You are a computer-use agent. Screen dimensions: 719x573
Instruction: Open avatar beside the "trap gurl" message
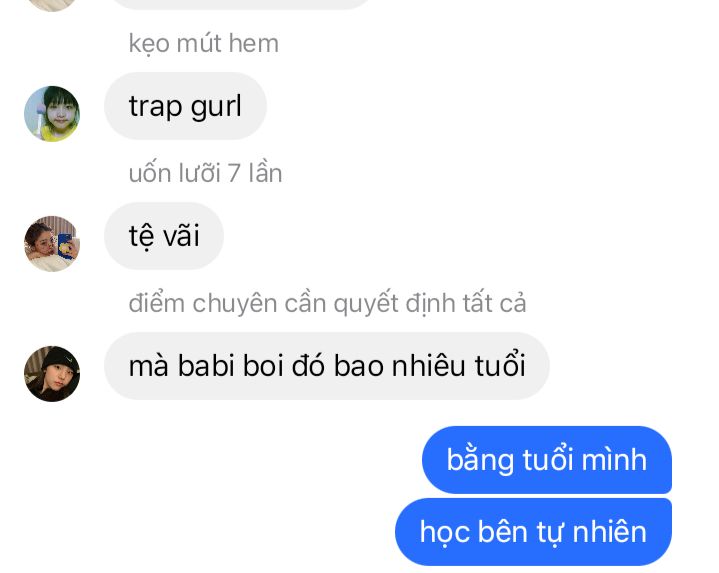pyautogui.click(x=52, y=114)
